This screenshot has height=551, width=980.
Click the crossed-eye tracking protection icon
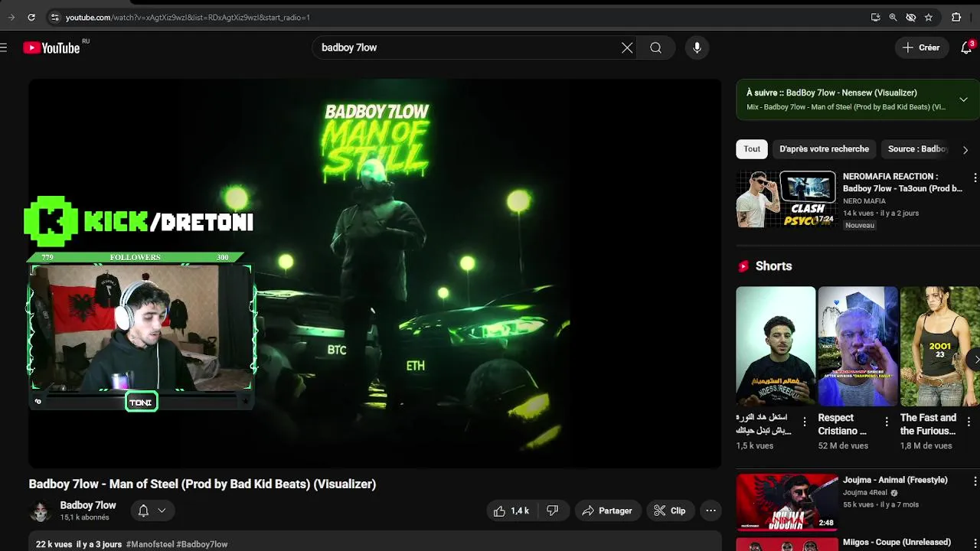point(910,17)
